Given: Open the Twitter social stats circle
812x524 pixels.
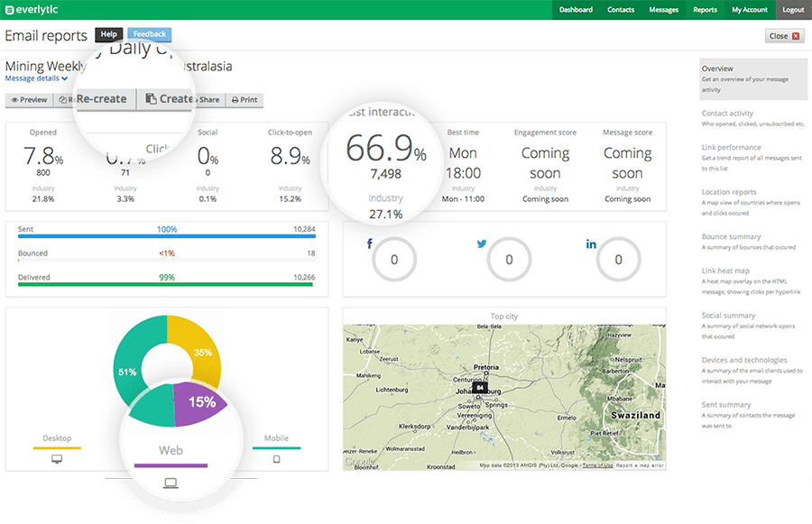Looking at the screenshot, I should (508, 259).
